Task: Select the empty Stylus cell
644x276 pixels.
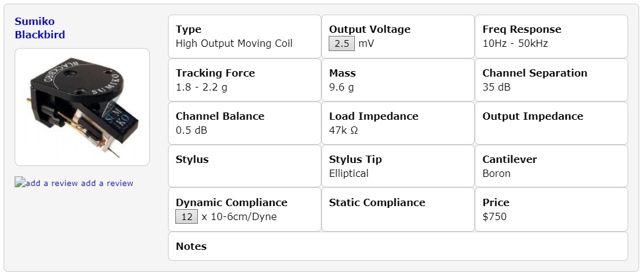Action: (x=244, y=166)
